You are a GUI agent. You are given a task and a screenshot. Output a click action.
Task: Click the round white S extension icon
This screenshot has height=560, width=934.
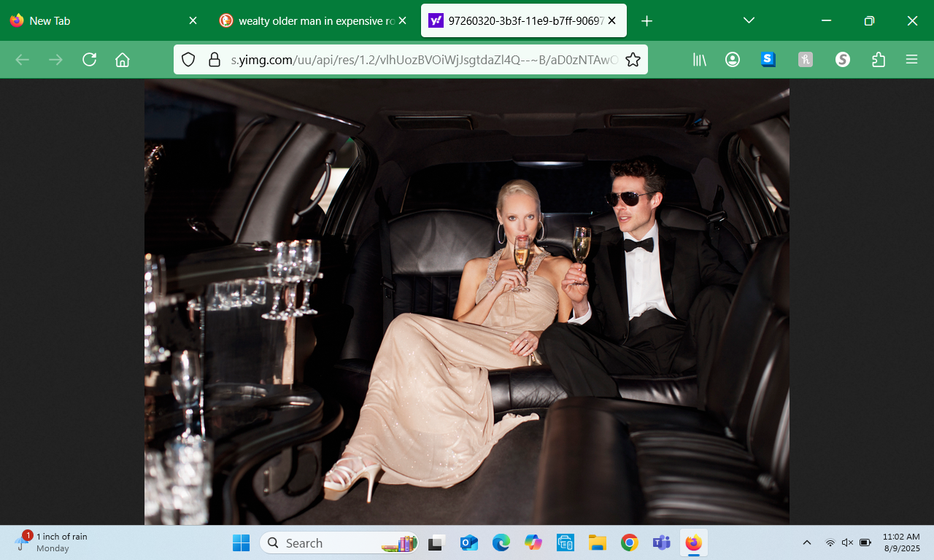843,60
